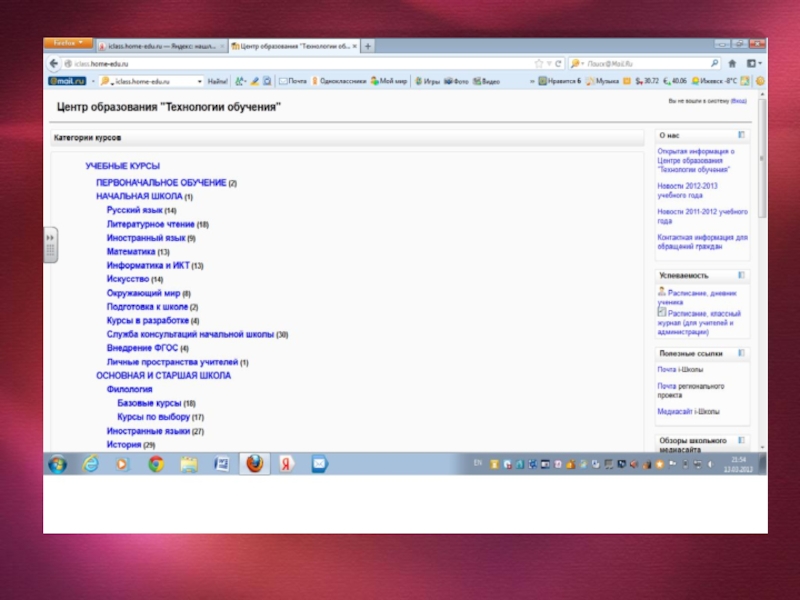Open Windows Media Player taskbar icon

pos(122,464)
